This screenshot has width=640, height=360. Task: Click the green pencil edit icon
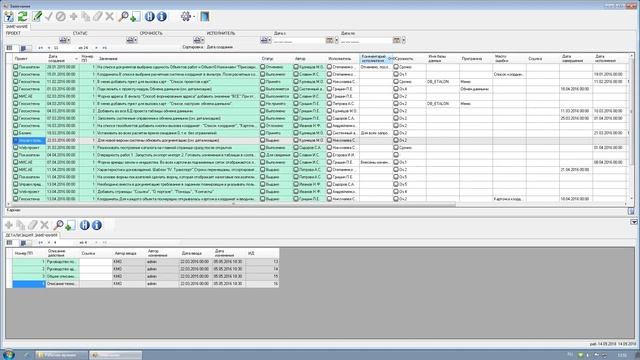37,16
